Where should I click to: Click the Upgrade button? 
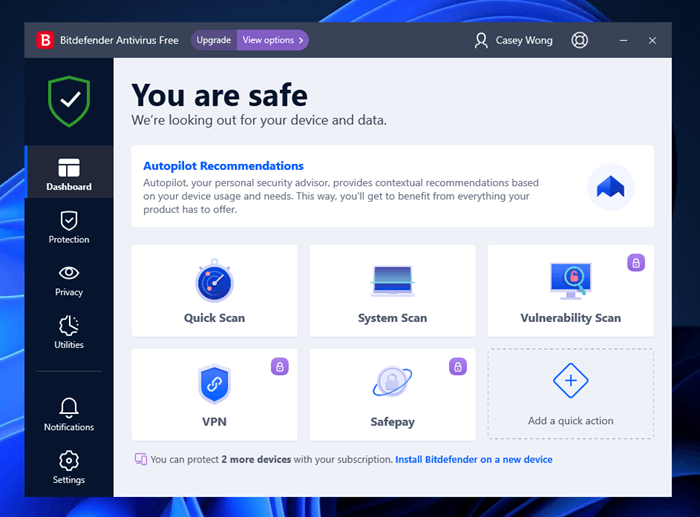point(214,40)
